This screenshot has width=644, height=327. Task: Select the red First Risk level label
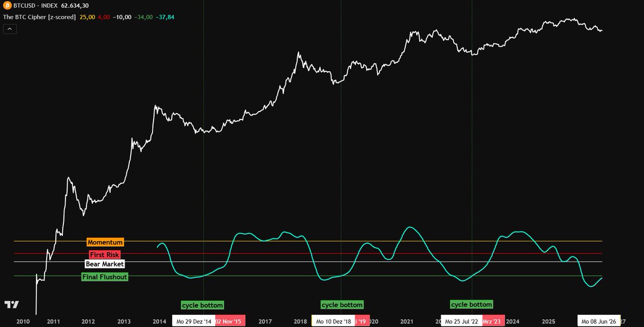(105, 255)
